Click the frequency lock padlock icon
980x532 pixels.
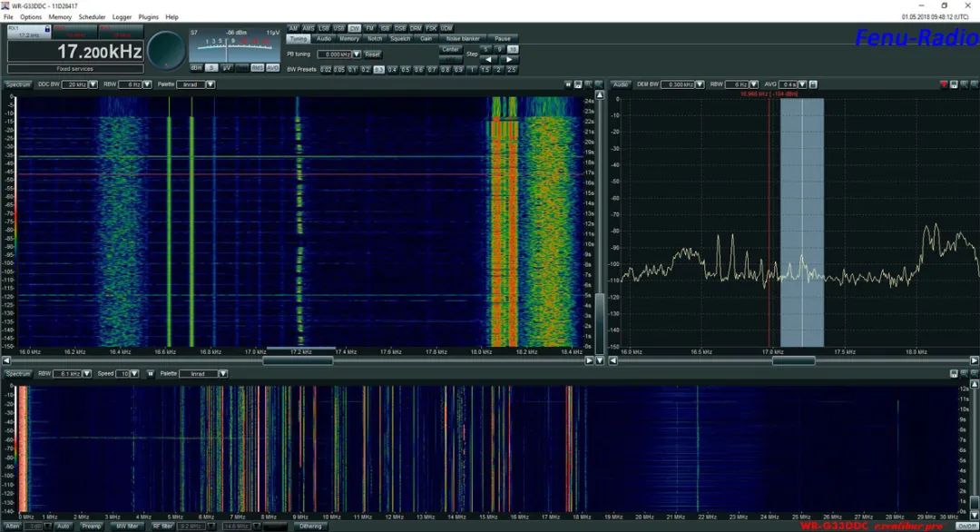[46, 29]
